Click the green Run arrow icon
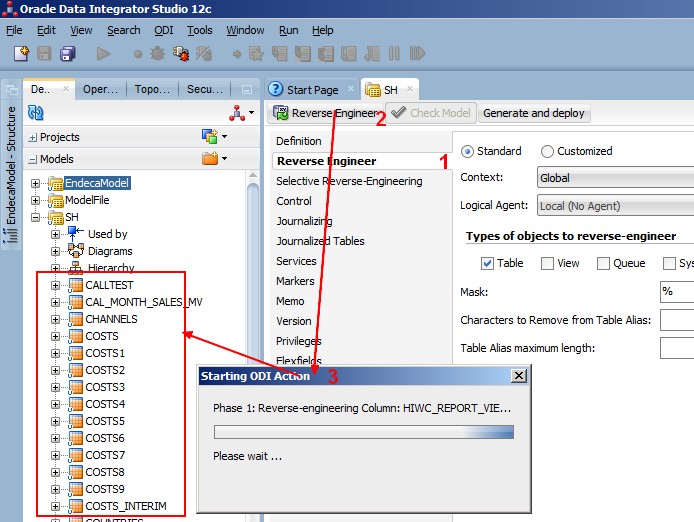The width and height of the screenshot is (694, 522). coord(104,54)
